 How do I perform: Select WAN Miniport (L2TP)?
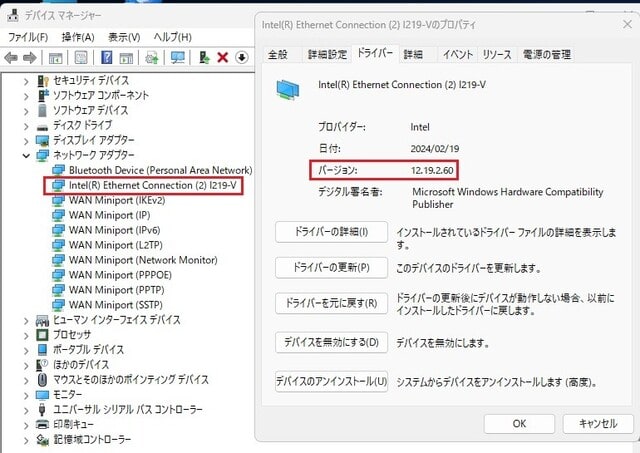pos(116,245)
